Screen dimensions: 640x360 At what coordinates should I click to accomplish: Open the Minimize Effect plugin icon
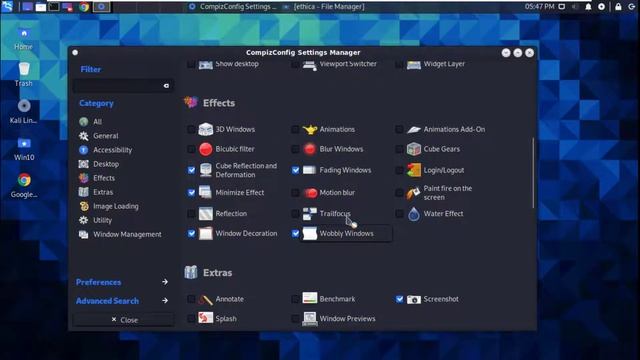[205, 192]
